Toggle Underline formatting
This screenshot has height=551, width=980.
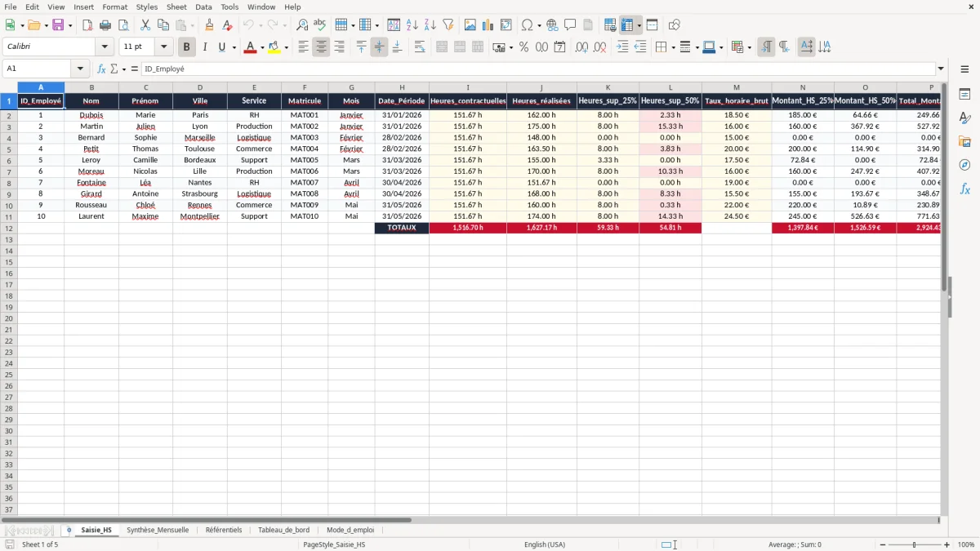221,47
